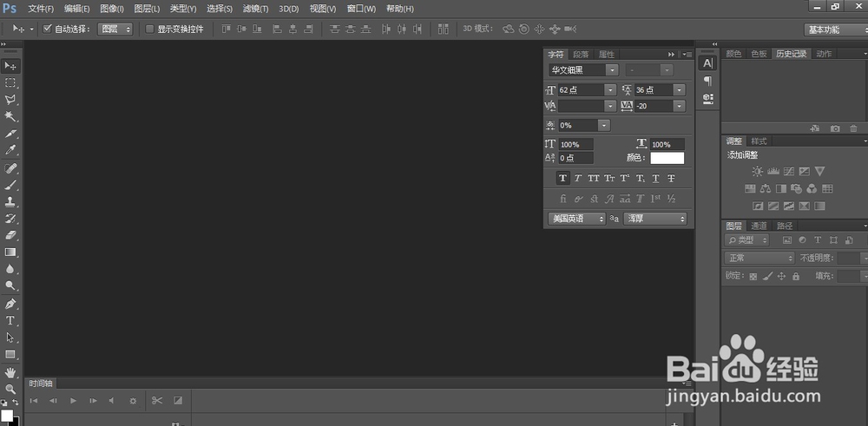Viewport: 868px width, 426px height.
Task: Select the History Brush tool
Action: 10,219
